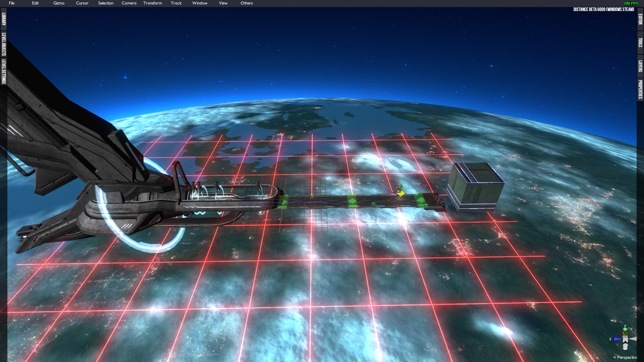Open the Edit menu
This screenshot has height=362, width=644.
pyautogui.click(x=35, y=3)
